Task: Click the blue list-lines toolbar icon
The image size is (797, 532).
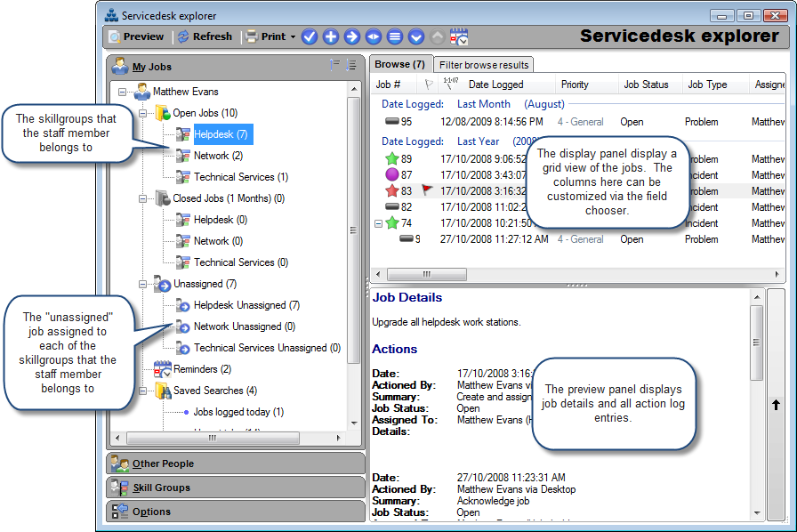Action: click(x=394, y=36)
